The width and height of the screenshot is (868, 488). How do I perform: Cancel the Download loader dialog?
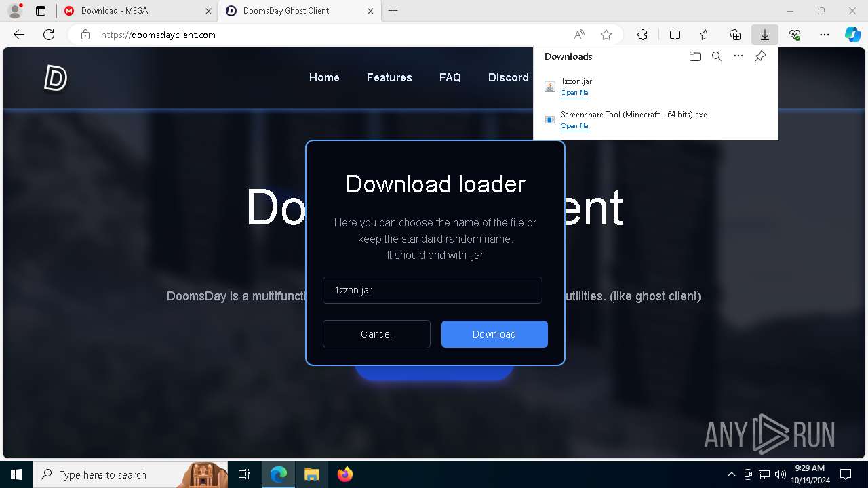click(x=376, y=334)
